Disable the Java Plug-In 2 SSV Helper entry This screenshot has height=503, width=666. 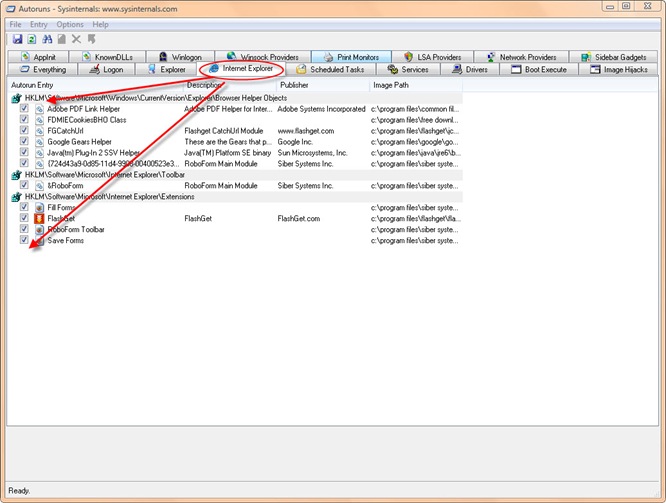[x=24, y=152]
